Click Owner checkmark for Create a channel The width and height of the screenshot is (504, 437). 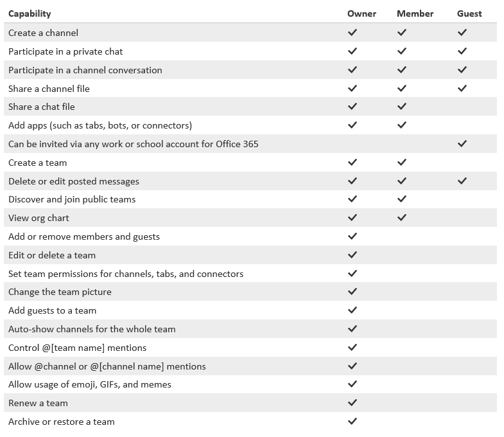coord(352,33)
